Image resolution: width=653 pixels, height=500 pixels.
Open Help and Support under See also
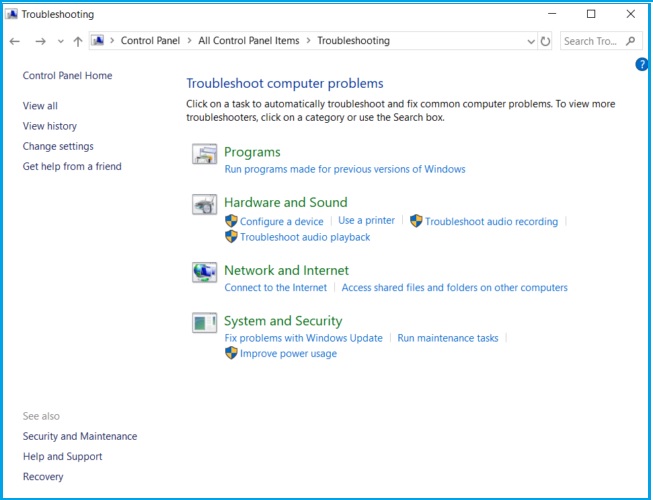pos(62,456)
